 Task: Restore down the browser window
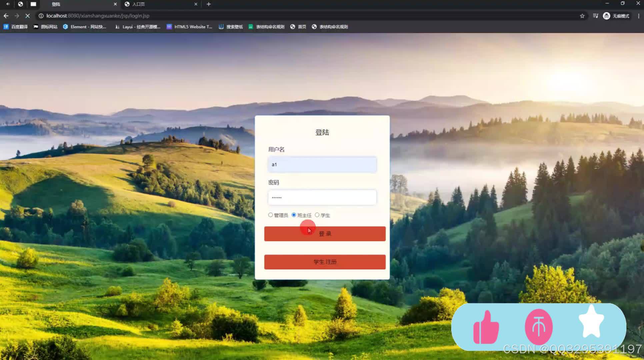point(622,3)
